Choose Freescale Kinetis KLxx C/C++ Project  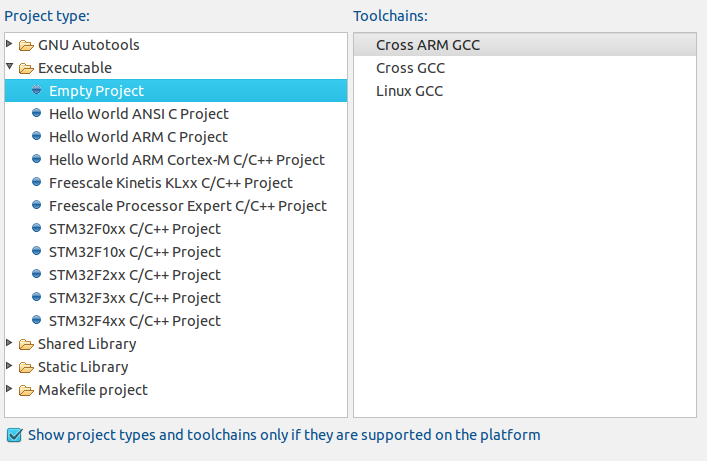pyautogui.click(x=171, y=183)
